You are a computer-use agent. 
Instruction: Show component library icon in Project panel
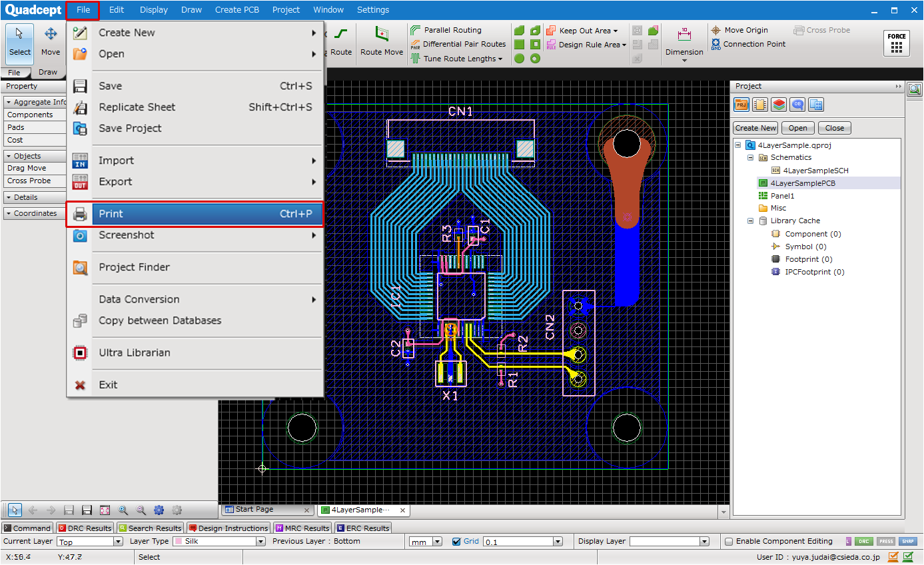click(x=760, y=105)
